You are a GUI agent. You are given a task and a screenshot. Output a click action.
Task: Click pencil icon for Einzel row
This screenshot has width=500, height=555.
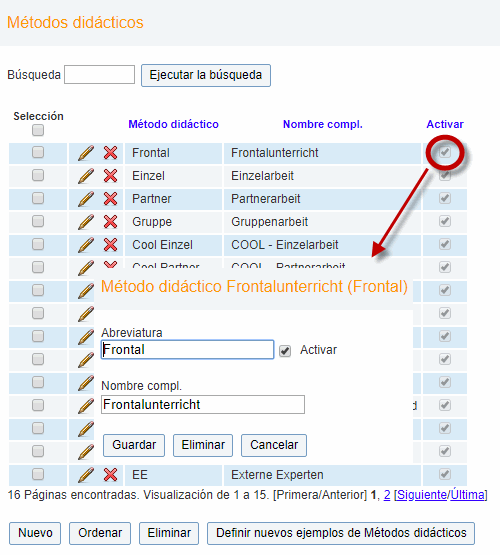point(86,176)
